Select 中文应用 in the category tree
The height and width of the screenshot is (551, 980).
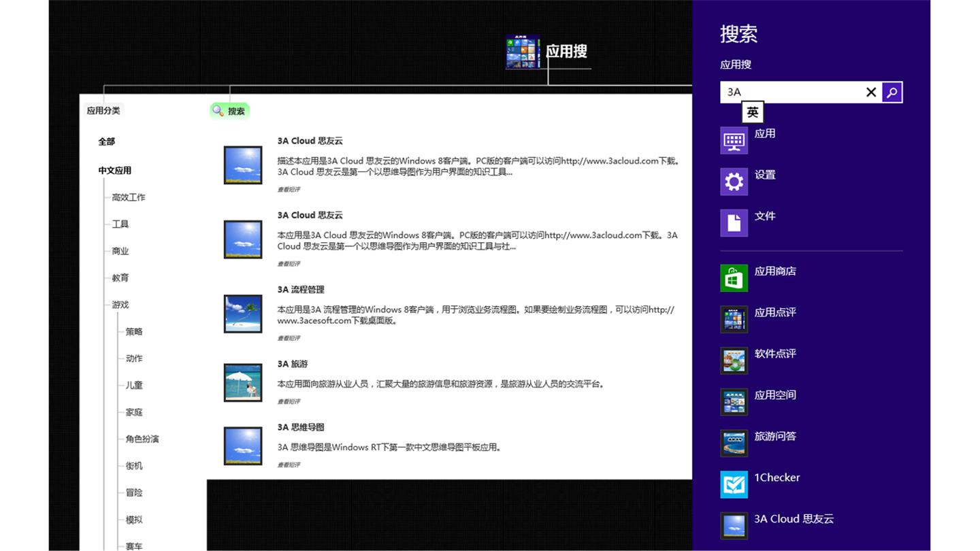(115, 171)
